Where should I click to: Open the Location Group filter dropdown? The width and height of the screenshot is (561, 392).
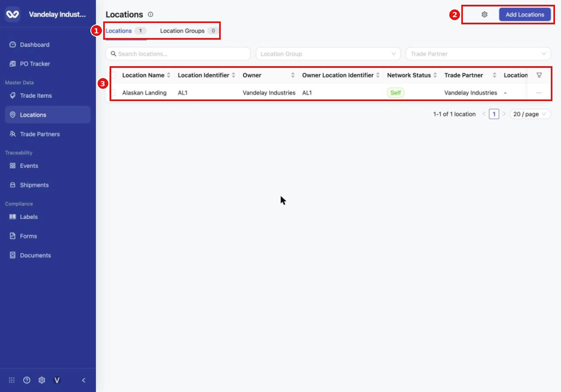(328, 54)
